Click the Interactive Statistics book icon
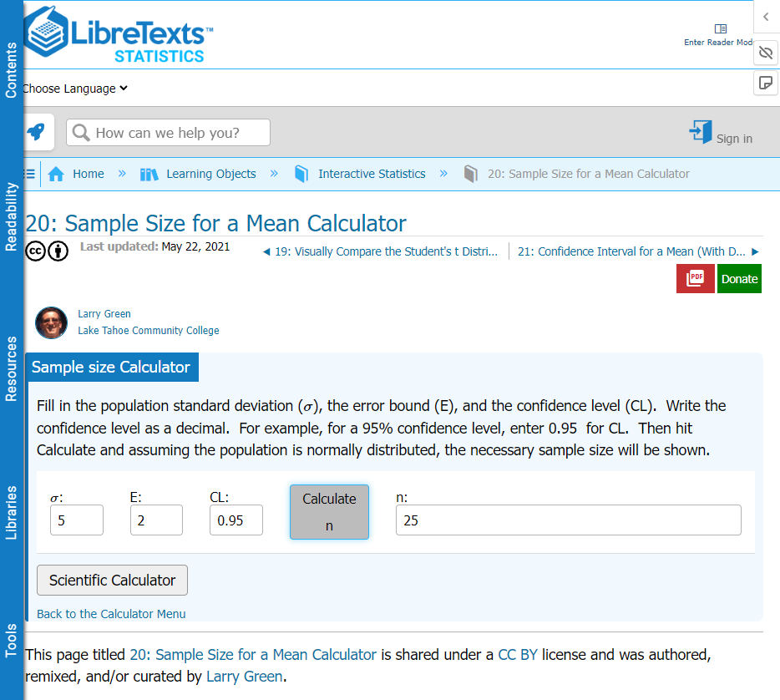The image size is (780, 700). pyautogui.click(x=301, y=174)
